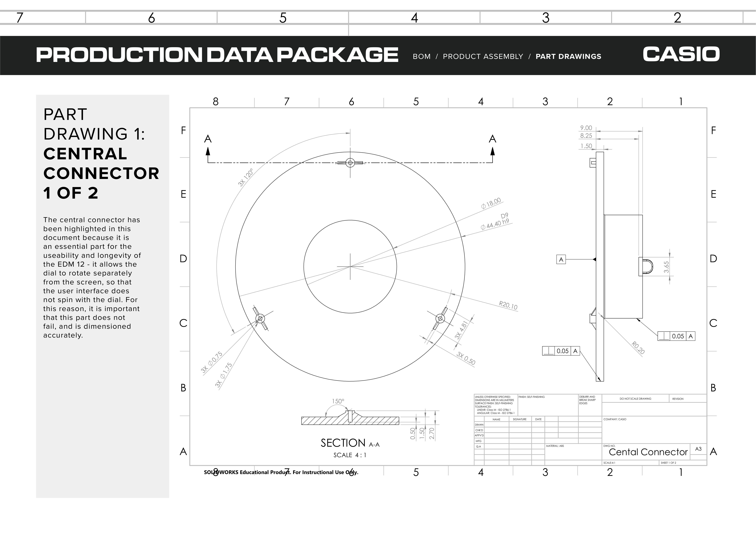Click the datum A box in side view
This screenshot has height=534, width=756.
[x=561, y=260]
